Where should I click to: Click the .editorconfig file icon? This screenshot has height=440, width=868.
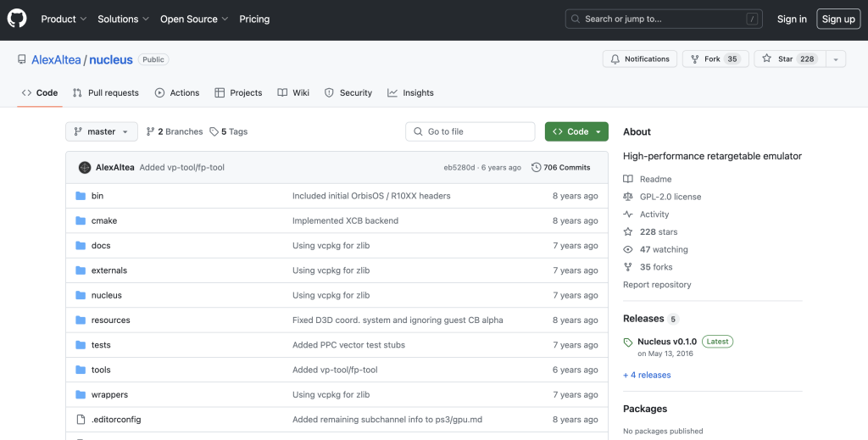81,420
